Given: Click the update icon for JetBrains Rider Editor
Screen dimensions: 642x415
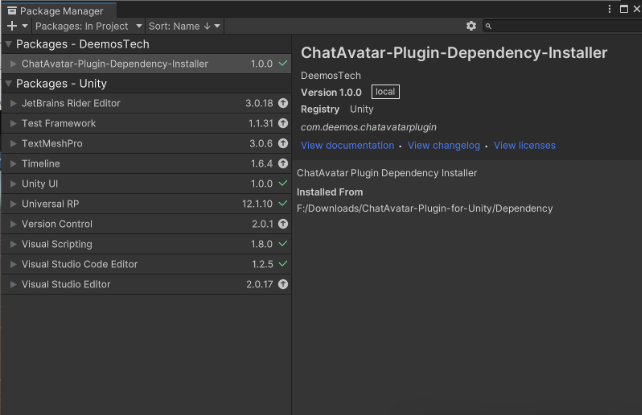Looking at the screenshot, I should (x=283, y=103).
